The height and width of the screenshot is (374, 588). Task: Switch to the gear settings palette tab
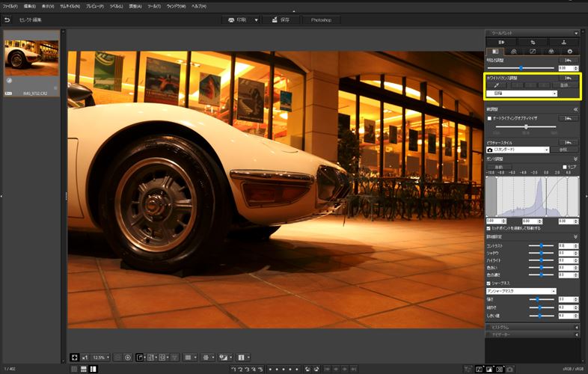(x=570, y=52)
